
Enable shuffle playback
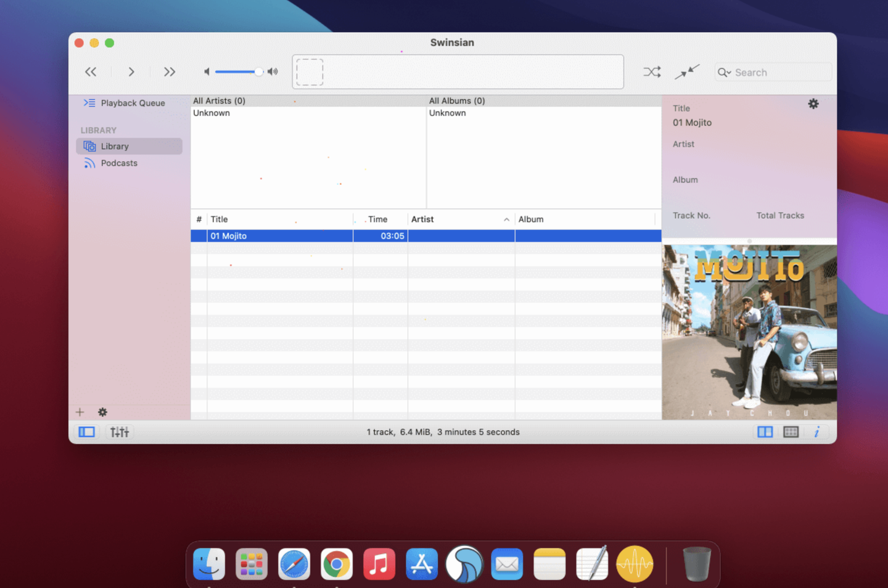652,71
